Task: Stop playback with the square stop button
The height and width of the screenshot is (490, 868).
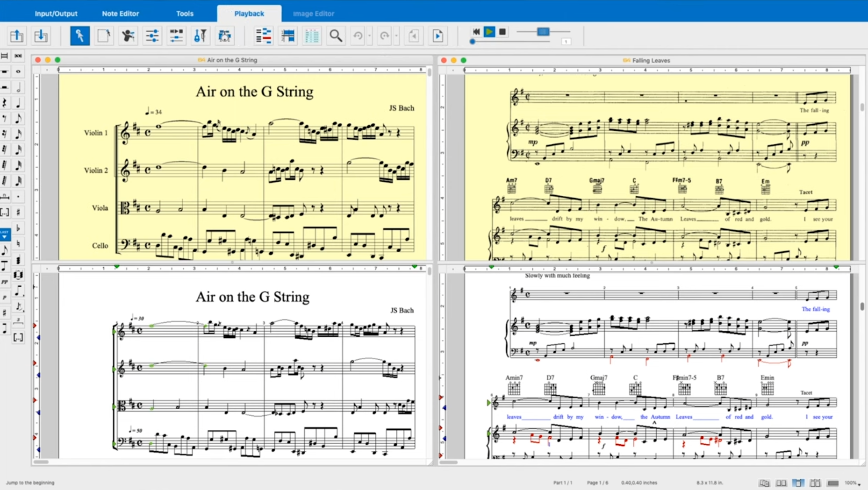Action: coord(502,32)
